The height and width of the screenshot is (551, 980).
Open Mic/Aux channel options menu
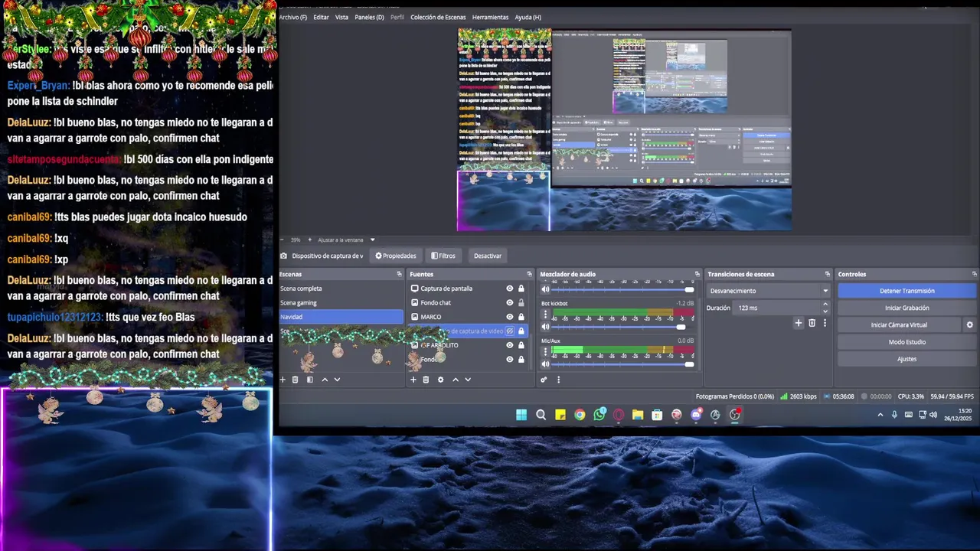point(546,352)
